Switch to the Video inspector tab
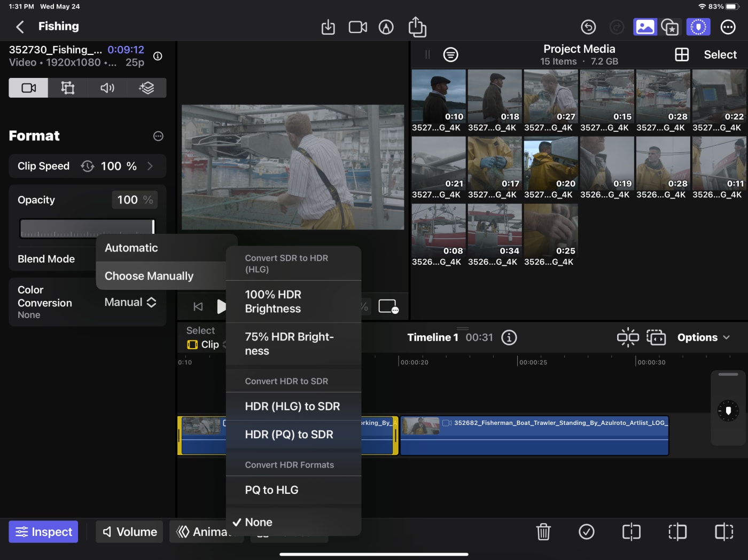The image size is (748, 560). [x=28, y=88]
